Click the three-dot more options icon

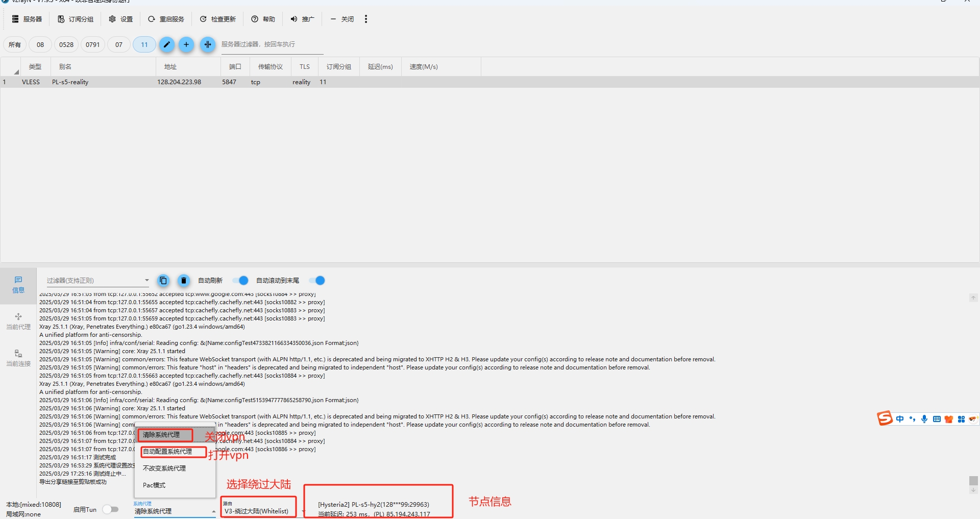coord(366,19)
